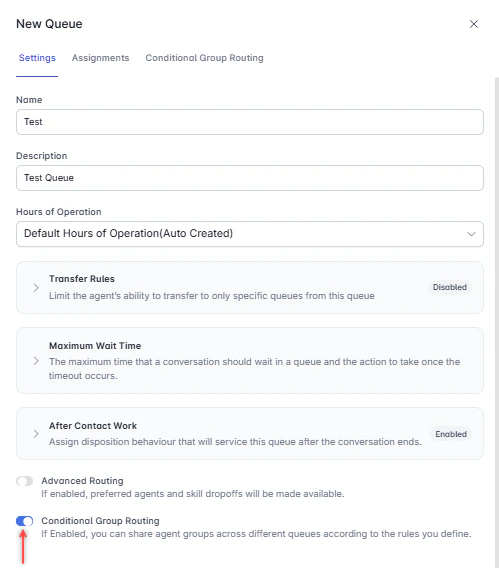
Task: Close the New Queue dialog
Action: point(474,24)
